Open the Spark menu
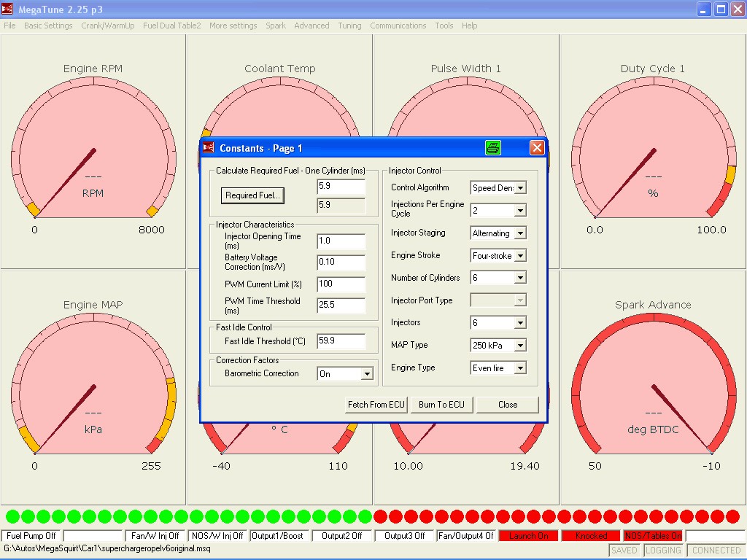Screen dimensions: 747x560 (x=275, y=26)
